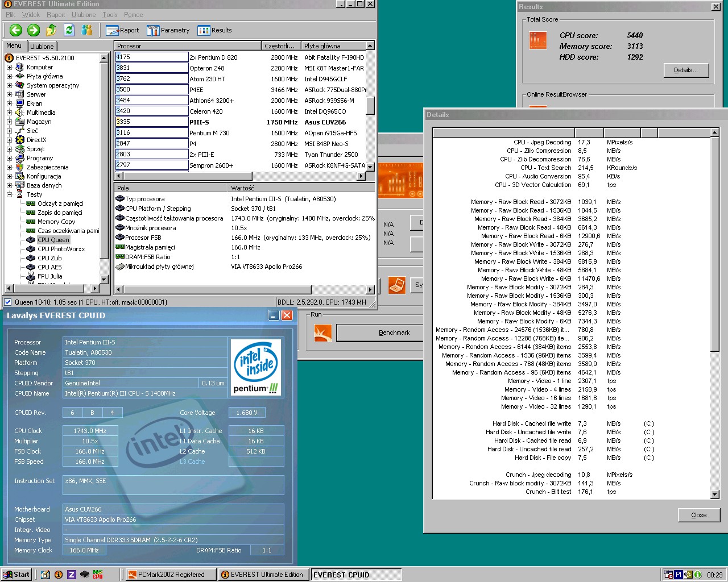Open the Ulubione menu in the menu bar

tap(84, 15)
